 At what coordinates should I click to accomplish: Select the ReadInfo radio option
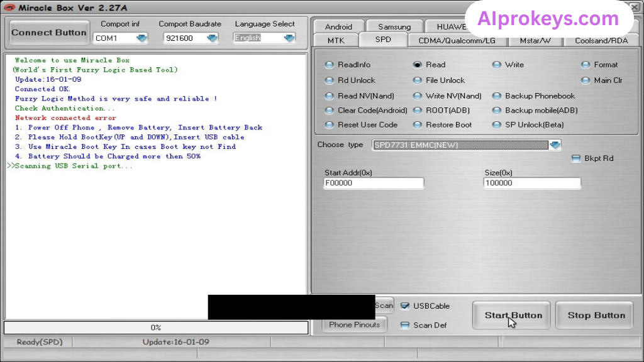pos(329,65)
